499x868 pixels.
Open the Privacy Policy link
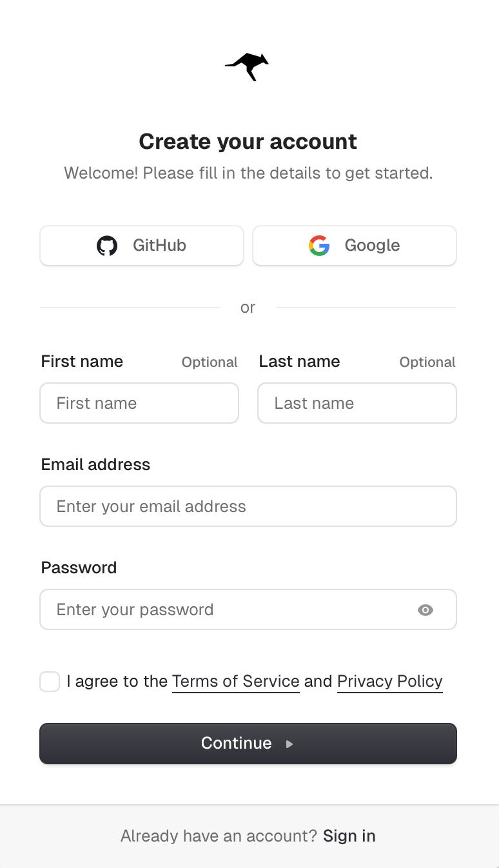(x=389, y=681)
